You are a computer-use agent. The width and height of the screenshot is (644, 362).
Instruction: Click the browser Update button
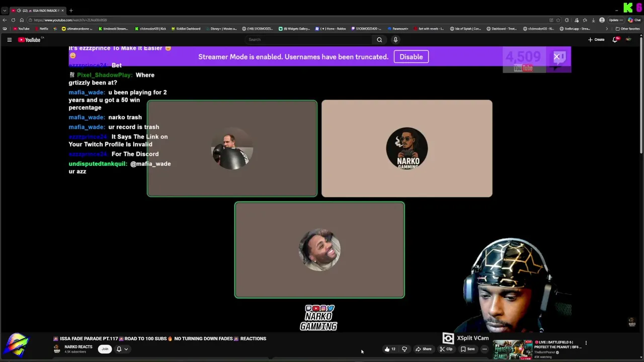coord(615,20)
